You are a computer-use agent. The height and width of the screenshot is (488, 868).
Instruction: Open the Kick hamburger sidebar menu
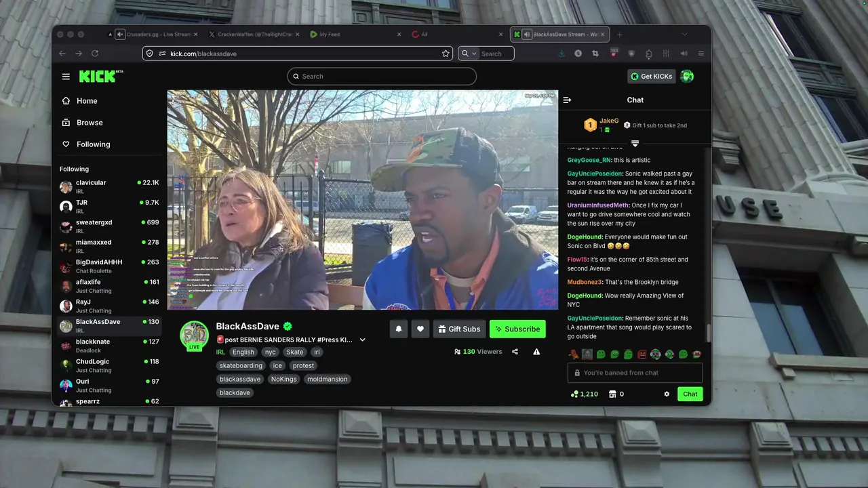tap(66, 77)
